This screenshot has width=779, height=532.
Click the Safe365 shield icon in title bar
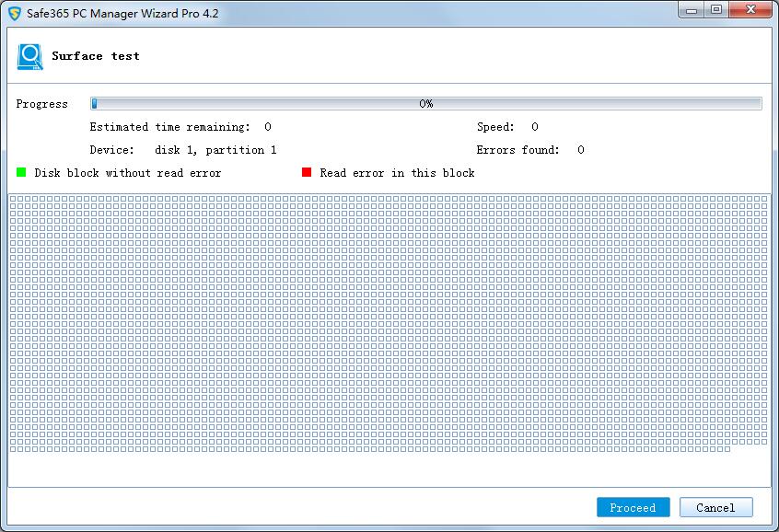[x=15, y=15]
